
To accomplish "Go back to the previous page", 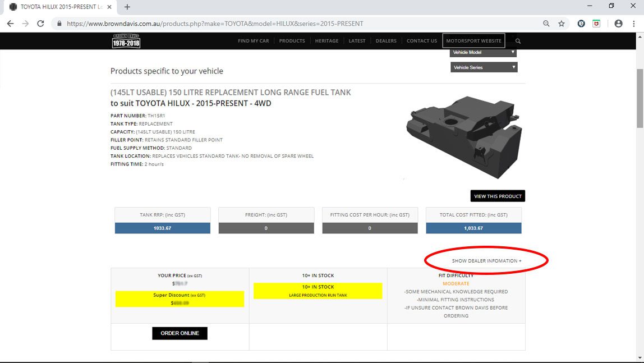I will (x=10, y=24).
